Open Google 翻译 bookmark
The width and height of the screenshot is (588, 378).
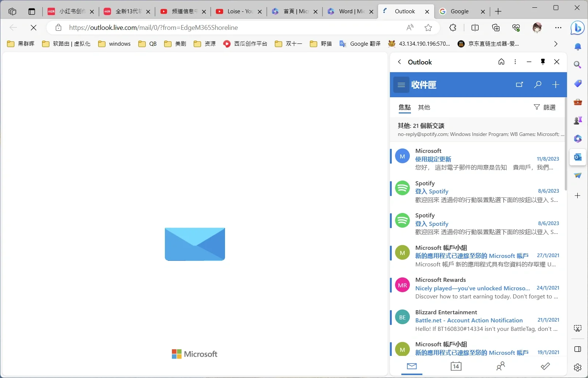(360, 44)
